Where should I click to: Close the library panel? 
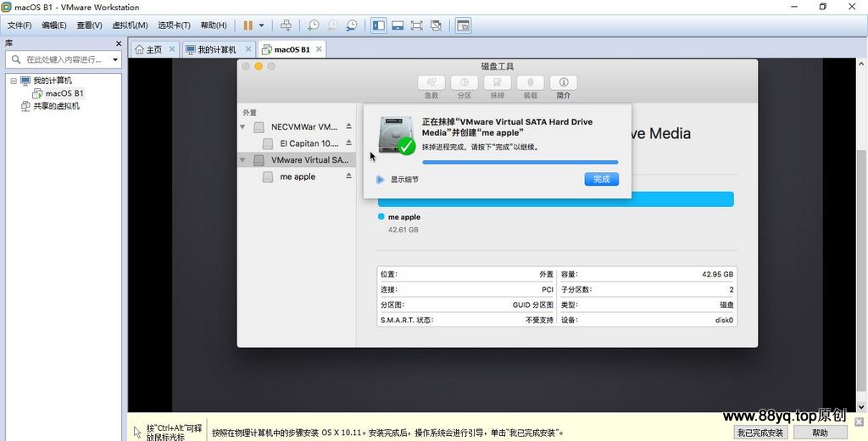pos(119,43)
